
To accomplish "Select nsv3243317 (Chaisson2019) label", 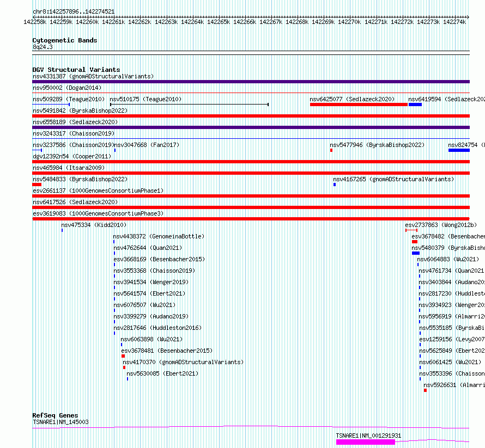I will [x=74, y=133].
